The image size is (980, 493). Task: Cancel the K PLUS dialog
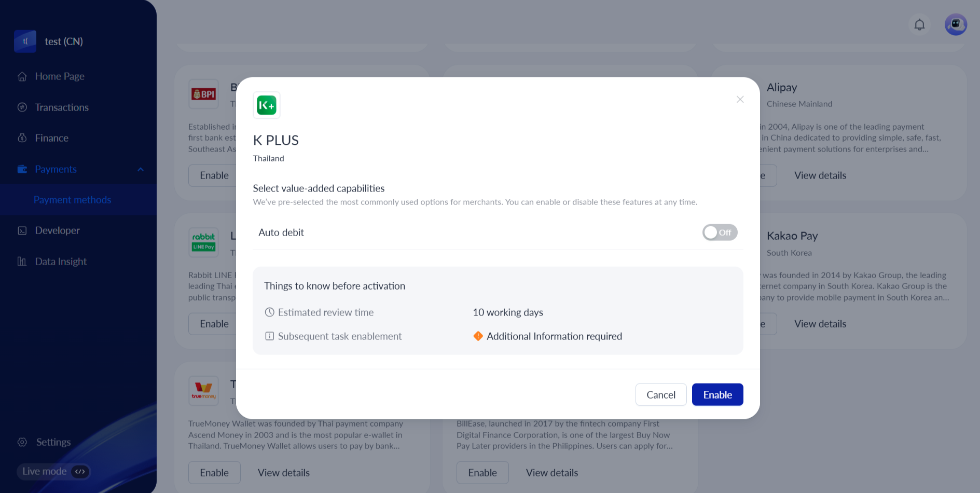pos(660,395)
